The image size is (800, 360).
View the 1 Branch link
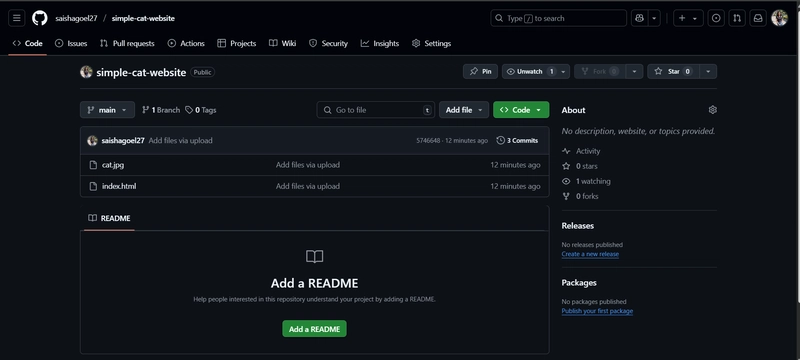tap(161, 110)
